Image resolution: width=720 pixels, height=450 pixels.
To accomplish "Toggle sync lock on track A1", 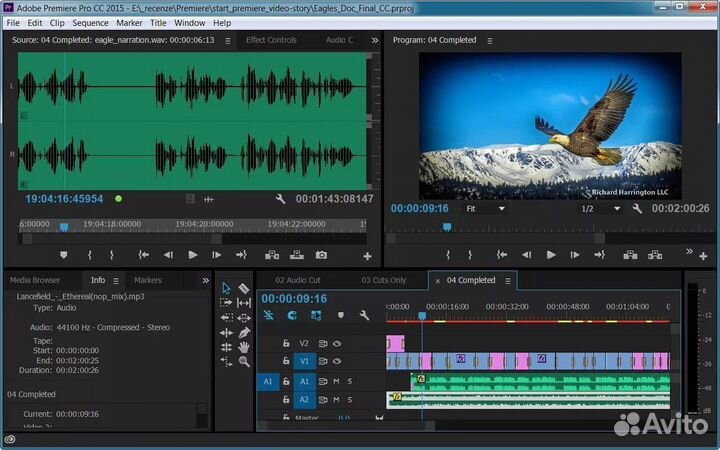I will tap(323, 381).
